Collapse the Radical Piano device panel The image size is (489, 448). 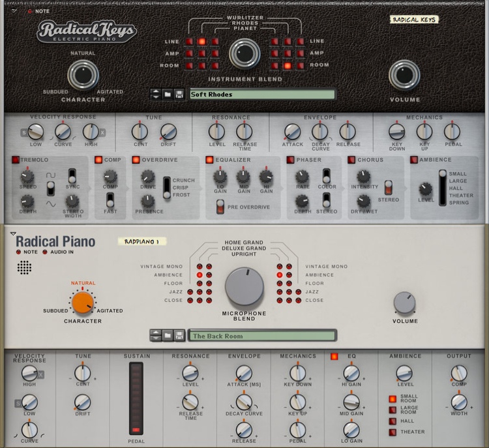tap(13, 233)
